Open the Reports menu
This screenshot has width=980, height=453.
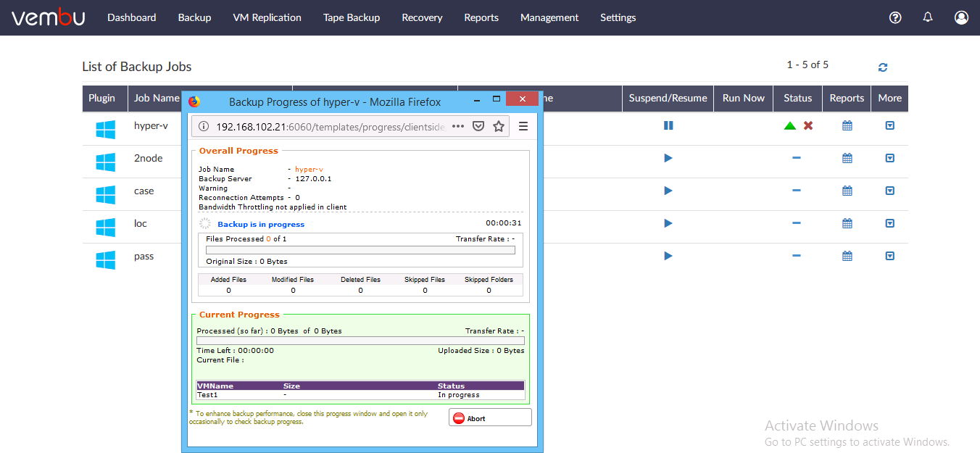coord(481,17)
